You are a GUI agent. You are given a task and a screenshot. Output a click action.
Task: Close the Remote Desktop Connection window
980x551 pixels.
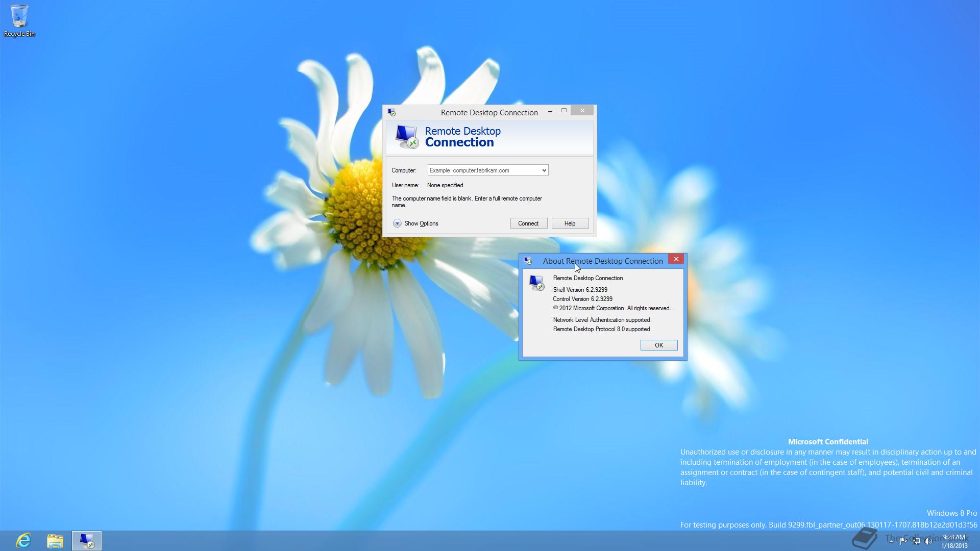tap(582, 111)
